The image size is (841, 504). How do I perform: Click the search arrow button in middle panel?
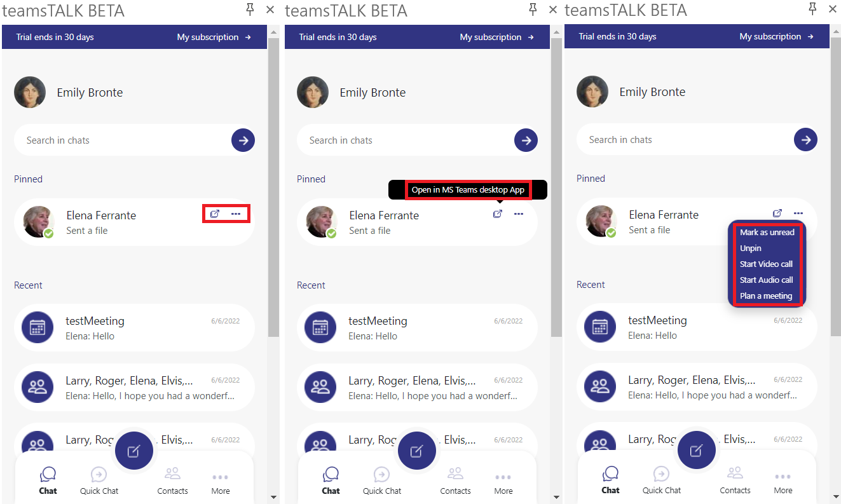coord(526,140)
